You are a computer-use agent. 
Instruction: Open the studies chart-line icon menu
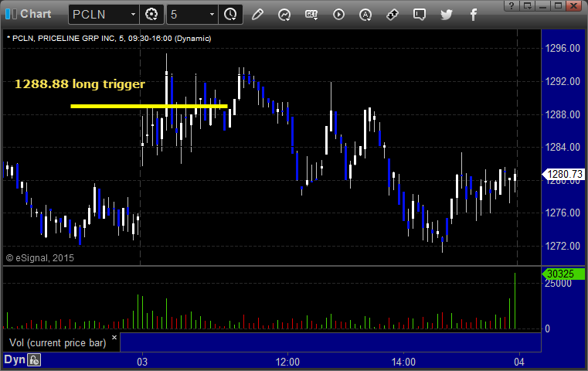[x=284, y=15]
